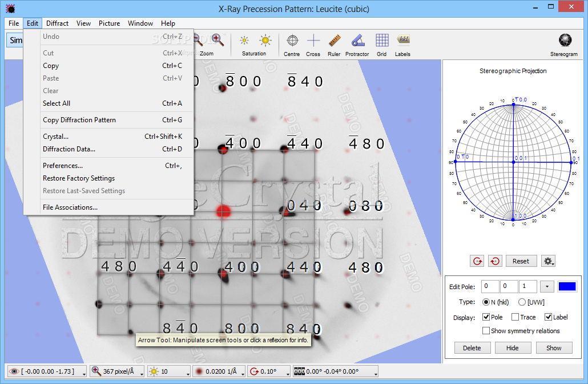Click the eye view-direction icon in status bar
Viewport: 588px width, 384px height.
click(x=14, y=371)
